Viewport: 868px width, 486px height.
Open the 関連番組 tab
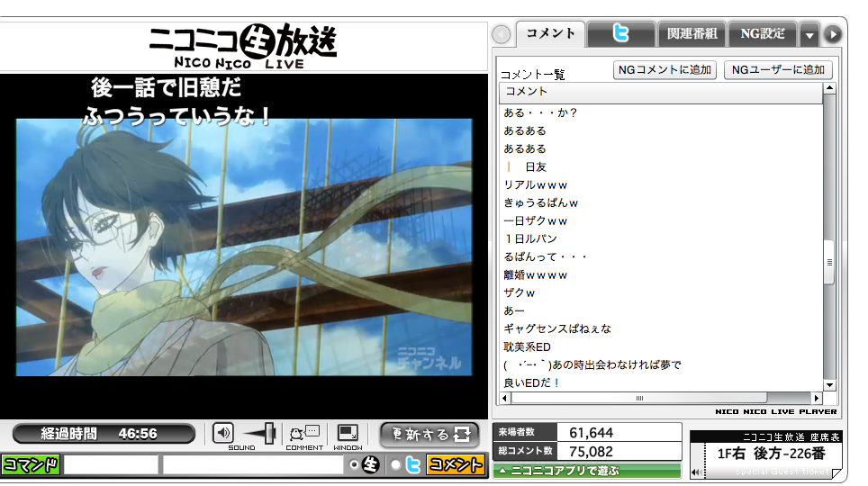pyautogui.click(x=692, y=34)
